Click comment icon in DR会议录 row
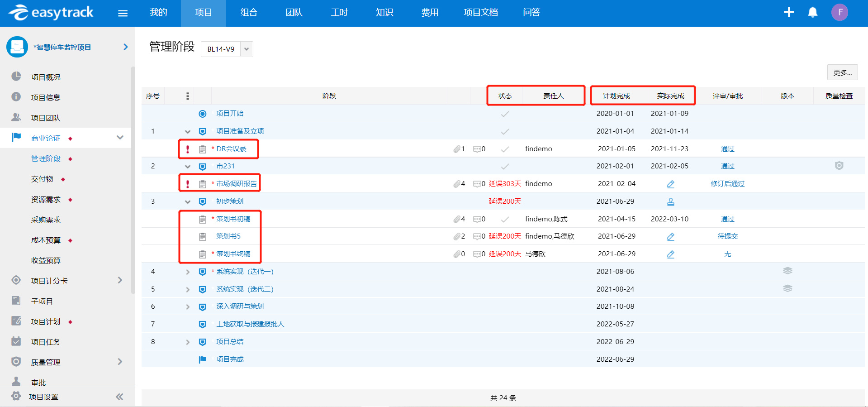 coord(477,149)
